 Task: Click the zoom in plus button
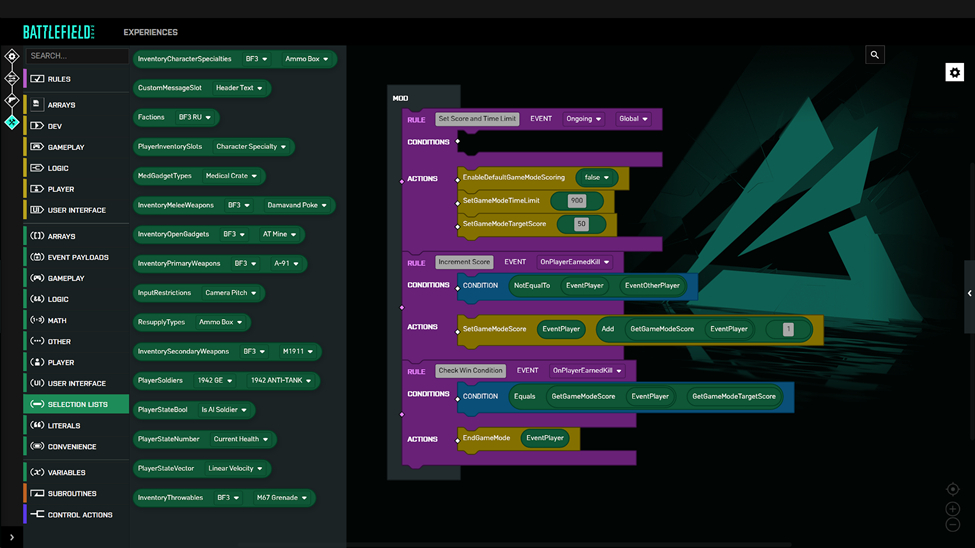(x=953, y=508)
